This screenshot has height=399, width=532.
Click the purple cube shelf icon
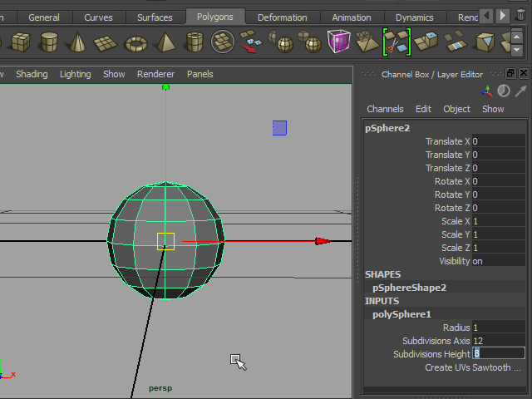pos(338,42)
